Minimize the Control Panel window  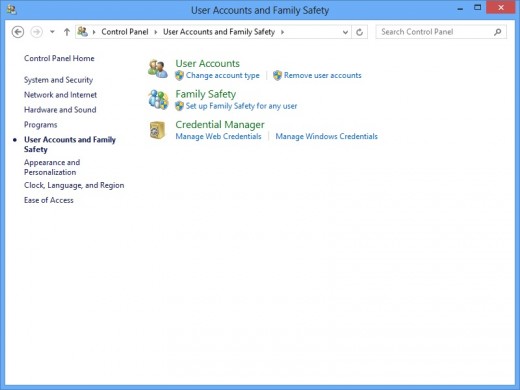point(460,9)
